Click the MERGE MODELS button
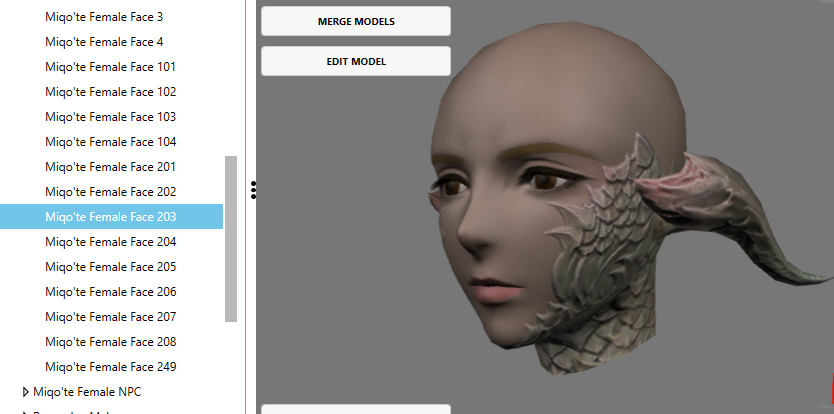 click(x=356, y=21)
